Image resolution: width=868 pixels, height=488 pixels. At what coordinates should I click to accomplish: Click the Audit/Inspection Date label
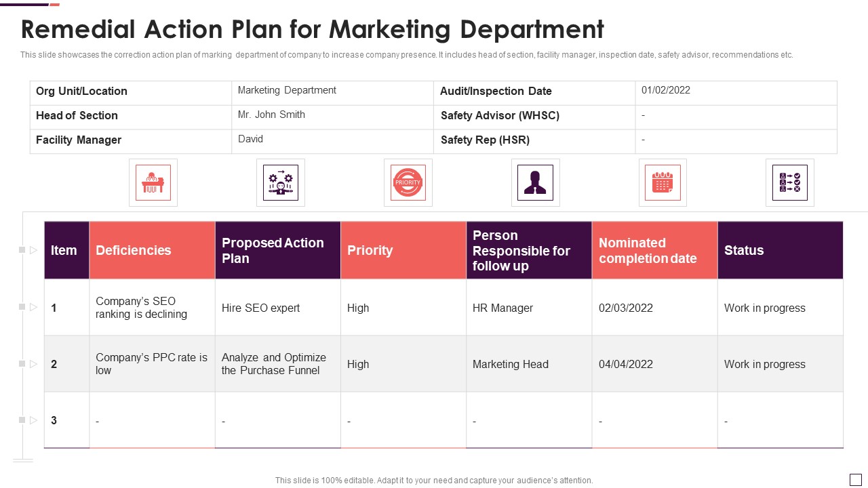tap(496, 91)
